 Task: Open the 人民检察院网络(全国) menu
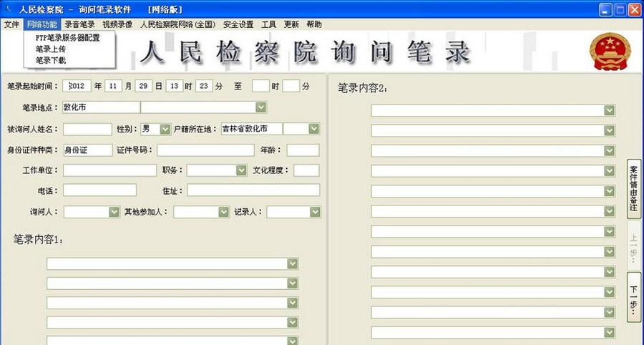tap(178, 24)
